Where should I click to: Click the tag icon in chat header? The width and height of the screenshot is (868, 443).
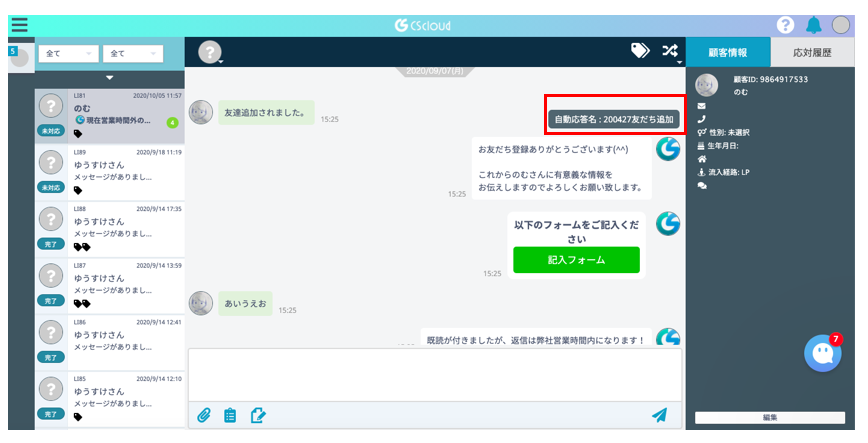pyautogui.click(x=640, y=52)
